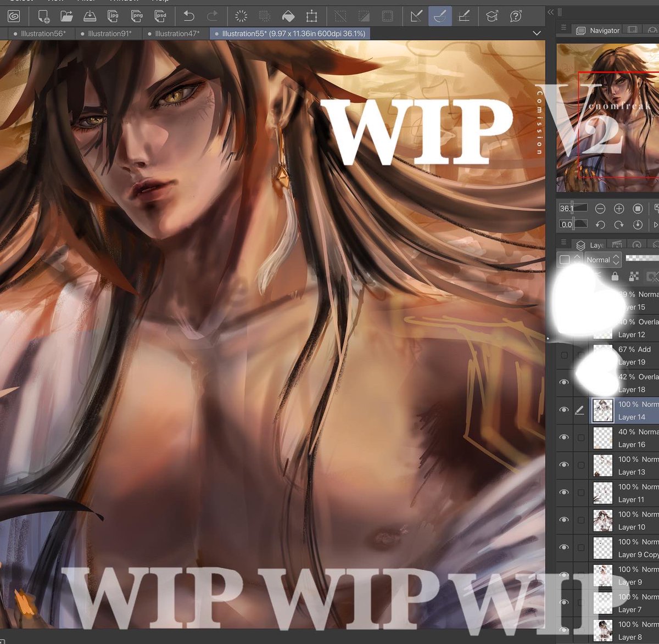
Task: Invert the selected area
Action: coord(364,16)
